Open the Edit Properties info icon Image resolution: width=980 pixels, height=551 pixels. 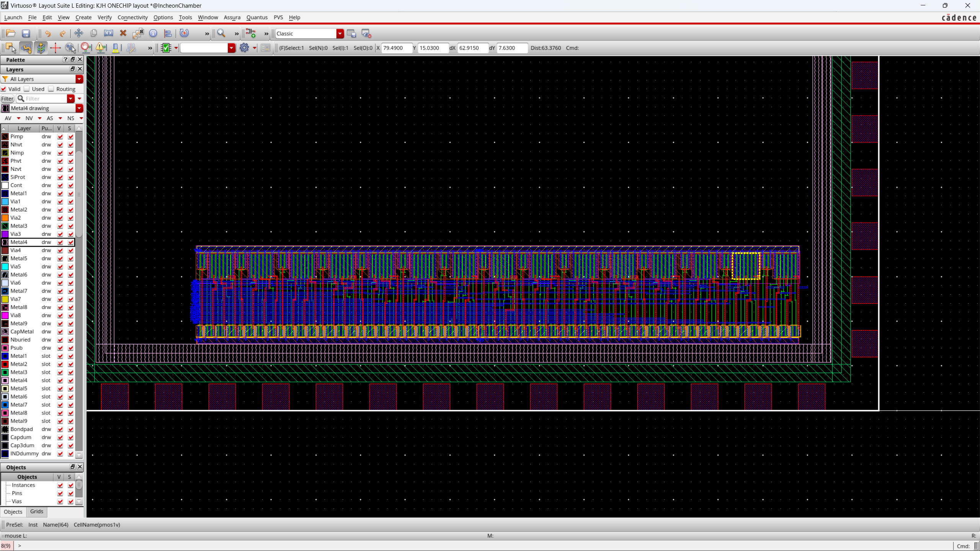(x=153, y=33)
